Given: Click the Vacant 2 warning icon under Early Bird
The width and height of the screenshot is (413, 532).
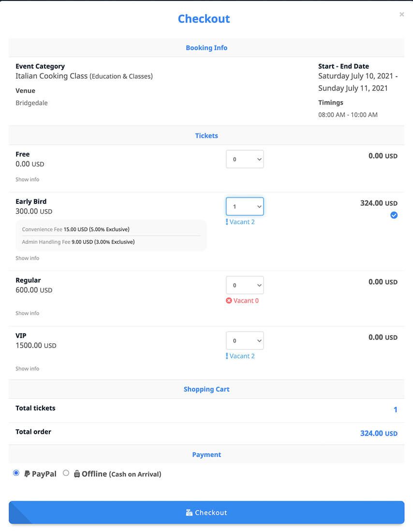Looking at the screenshot, I should click(227, 222).
